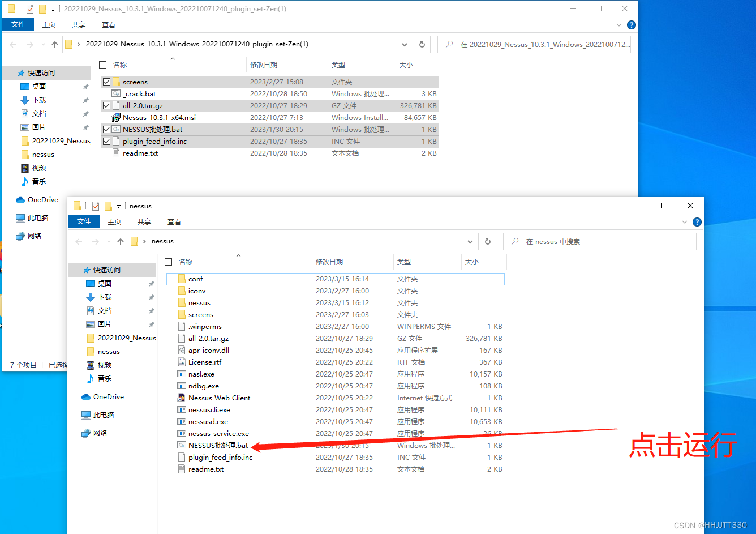Screen dimensions: 756x534
Task: Open _crack.bat file icon in back window
Action: pyautogui.click(x=116, y=94)
